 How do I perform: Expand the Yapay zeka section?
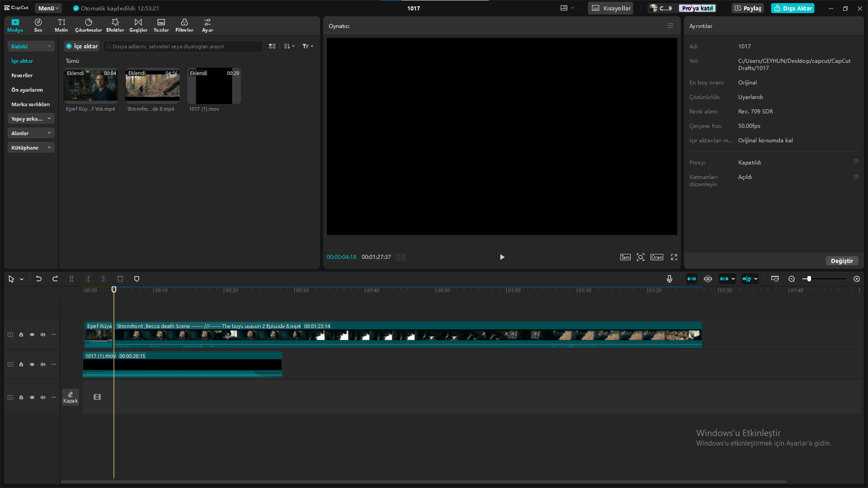point(31,118)
